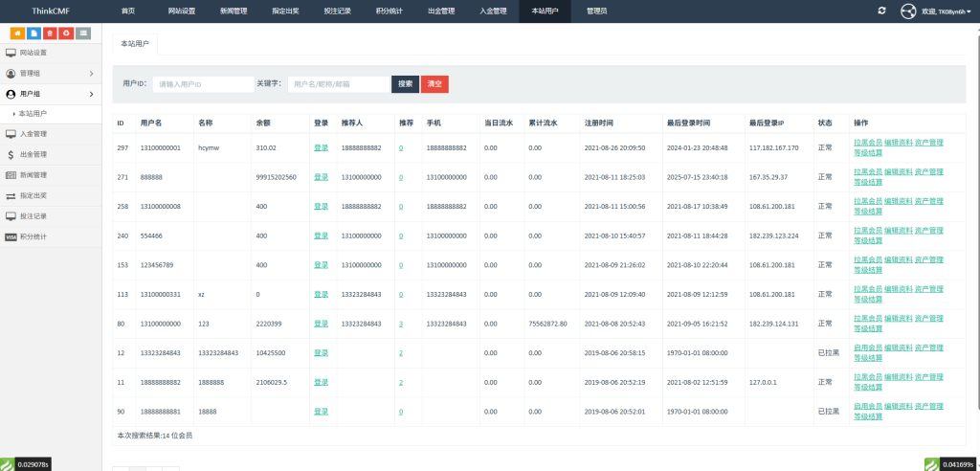Click the exchange arrows icon beside 指定出奖
The width and height of the screenshot is (980, 471).
pos(11,196)
